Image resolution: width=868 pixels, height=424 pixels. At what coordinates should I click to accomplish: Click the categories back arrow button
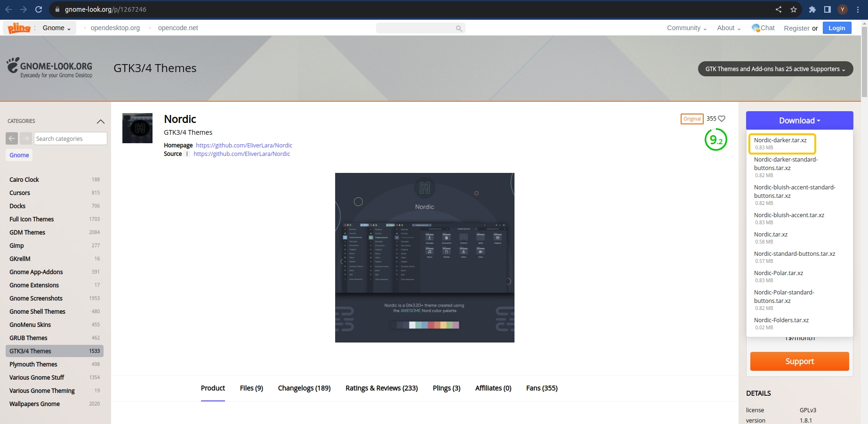(x=12, y=139)
